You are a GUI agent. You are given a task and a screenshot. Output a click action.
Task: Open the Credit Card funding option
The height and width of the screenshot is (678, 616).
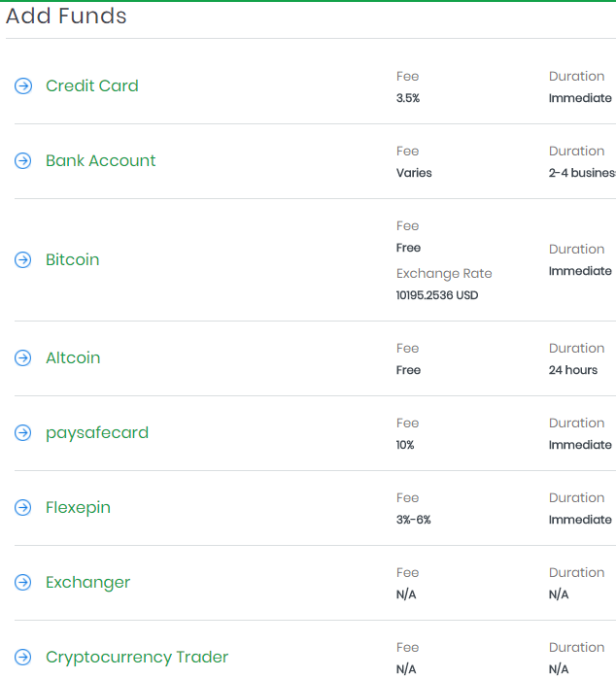[92, 85]
